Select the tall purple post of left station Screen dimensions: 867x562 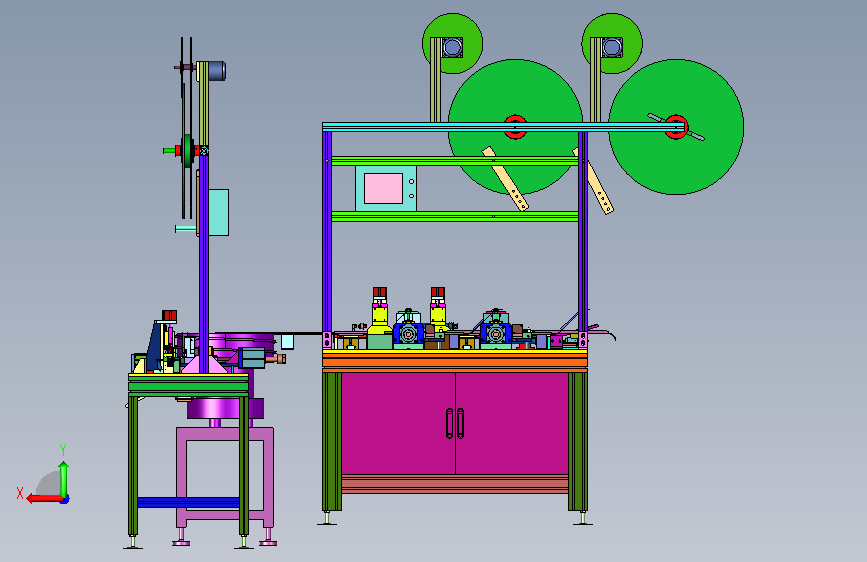click(203, 263)
